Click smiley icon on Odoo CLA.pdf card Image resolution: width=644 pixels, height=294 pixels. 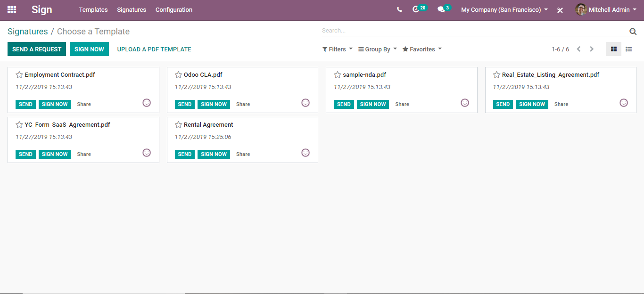[x=305, y=103]
